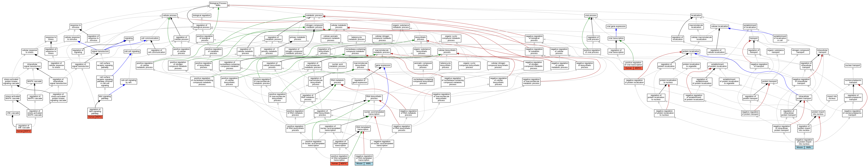Click the 'Biological Process Mdfic' root node
Viewport: 868px width, 167px height.
point(218,4)
